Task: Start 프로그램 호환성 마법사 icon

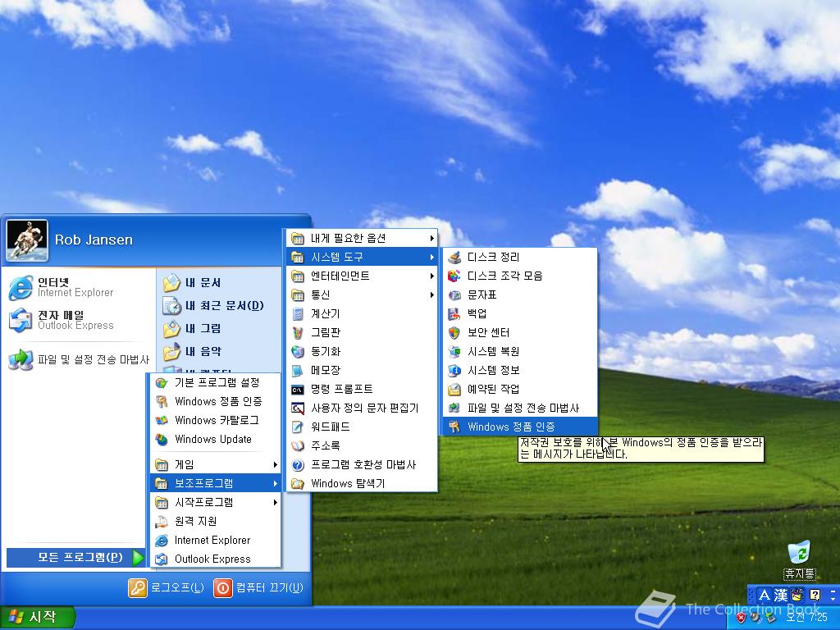Action: [298, 465]
